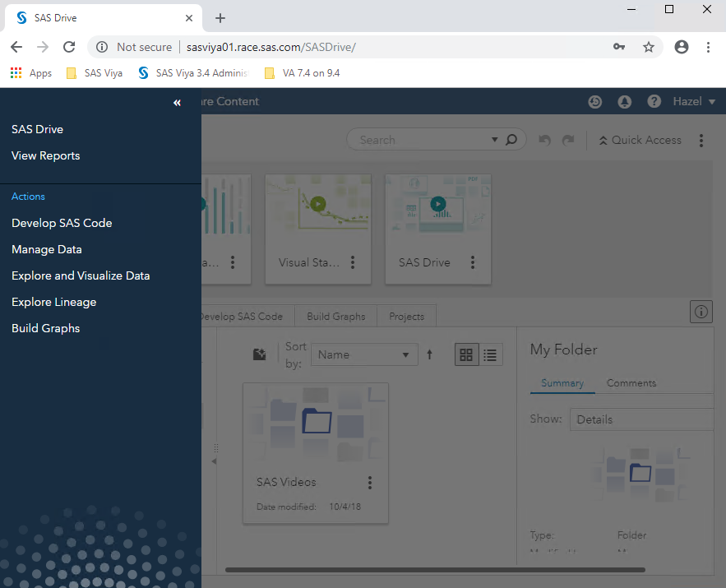Create new folder icon
The height and width of the screenshot is (588, 726).
click(x=259, y=354)
